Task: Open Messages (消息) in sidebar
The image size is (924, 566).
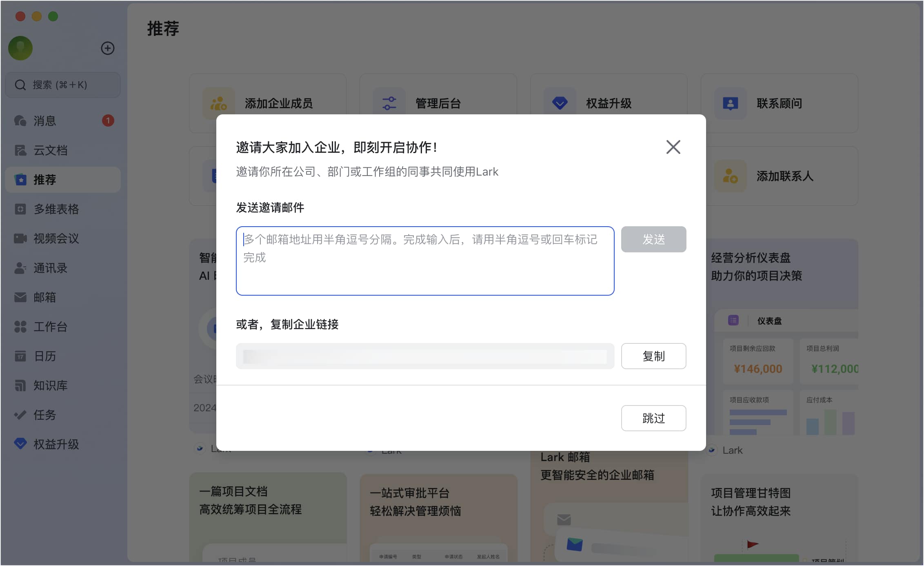Action: pos(45,121)
